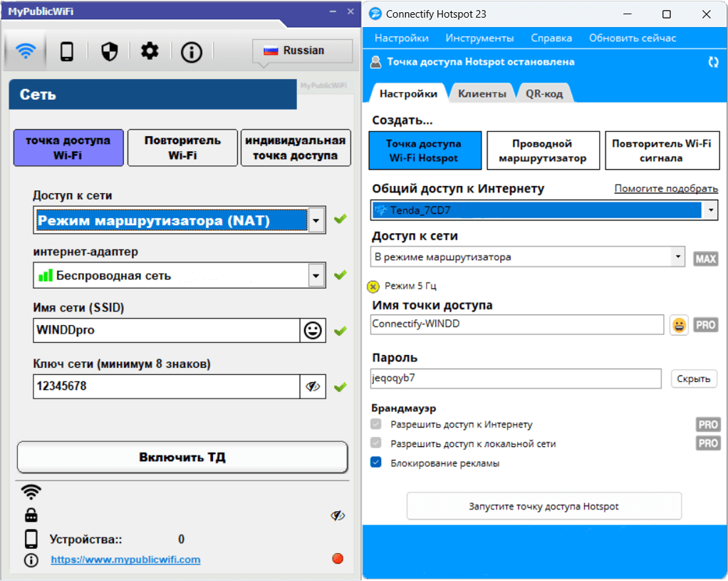Screen dimensions: 728x581
Task: Click the PRO badge for Internet access permission
Action: click(708, 424)
